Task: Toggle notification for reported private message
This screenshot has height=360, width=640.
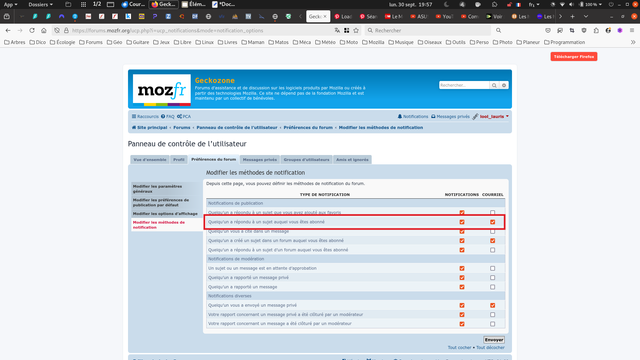Action: (462, 278)
